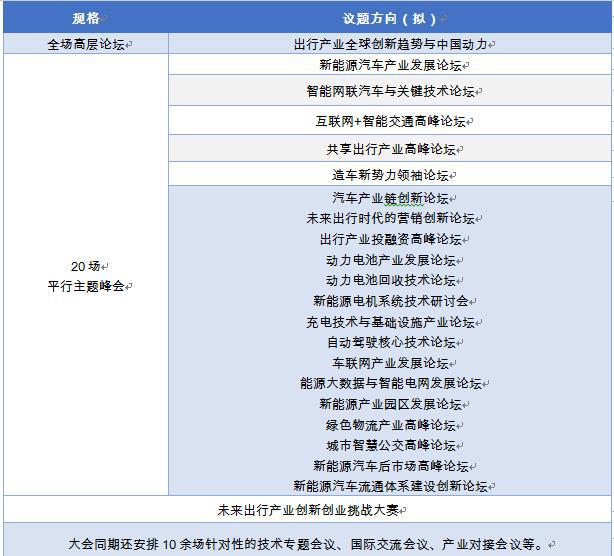Click 动力电池回收技术论坛 line
This screenshot has height=556, width=614.
pos(390,280)
